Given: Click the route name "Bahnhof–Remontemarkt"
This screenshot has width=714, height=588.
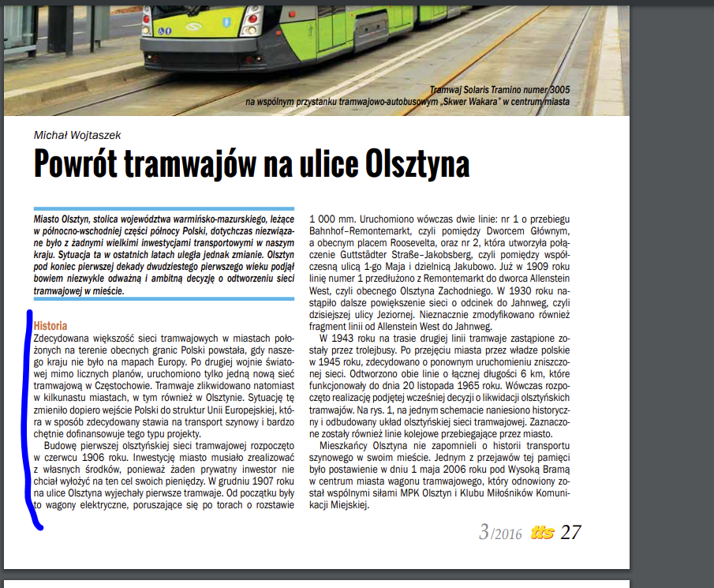Looking at the screenshot, I should [x=361, y=231].
